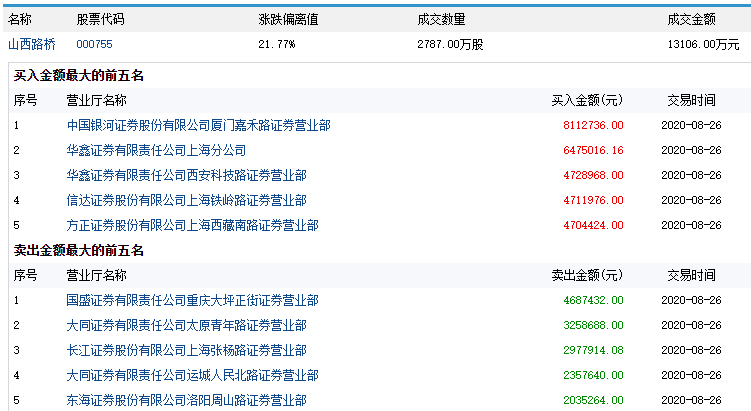The height and width of the screenshot is (411, 751).
Task: Select the 21.77% deviation value
Action: click(x=277, y=45)
